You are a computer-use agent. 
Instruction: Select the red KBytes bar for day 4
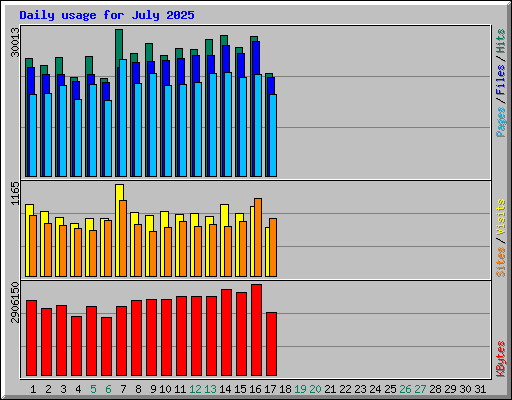point(76,346)
